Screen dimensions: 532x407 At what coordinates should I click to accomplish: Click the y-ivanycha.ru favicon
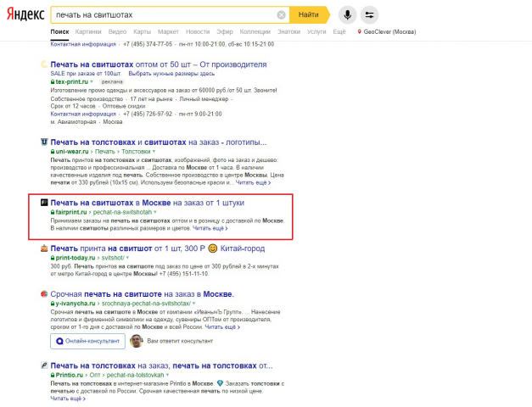[44, 293]
